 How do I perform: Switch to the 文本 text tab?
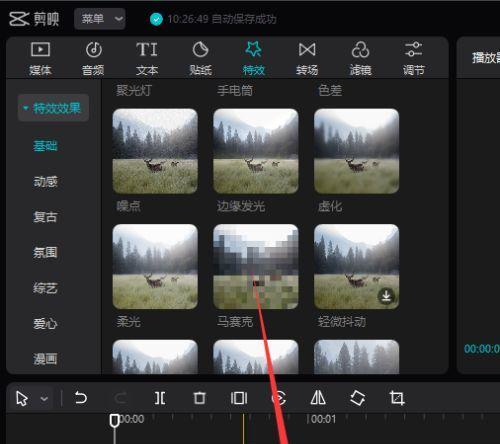[147, 59]
